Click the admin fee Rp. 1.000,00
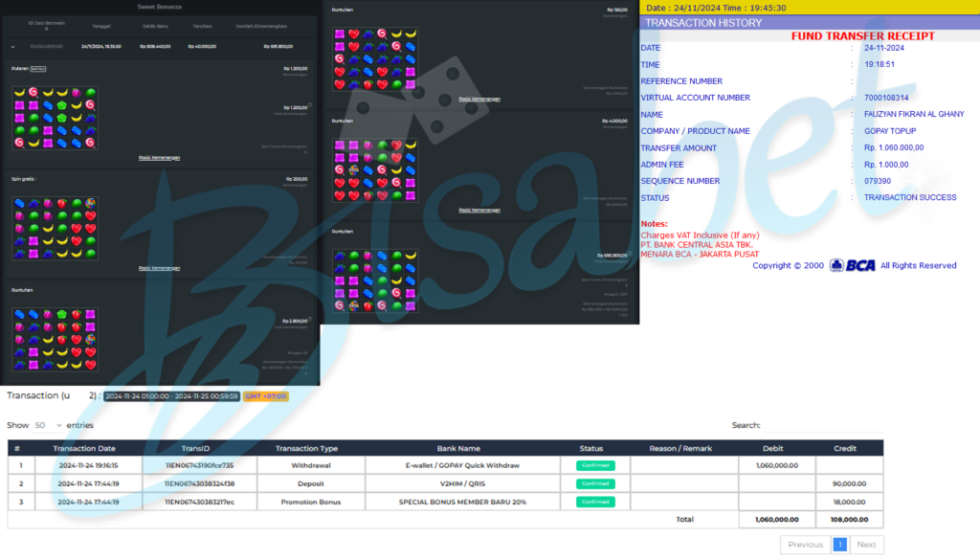Viewport: 980px width, 560px height. (886, 165)
